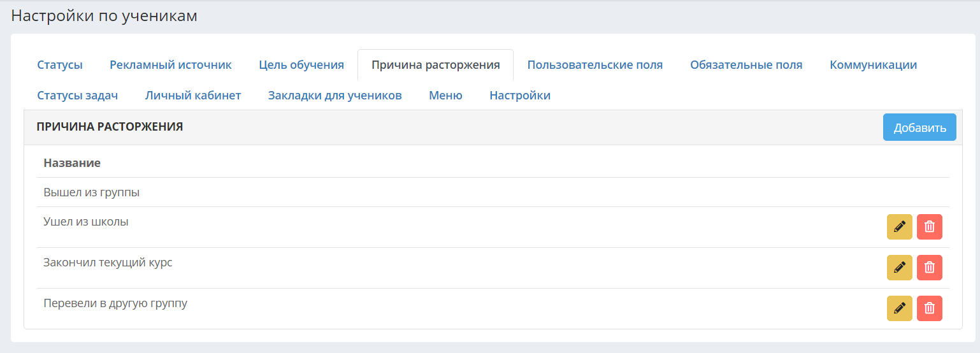Switch to Закладки для учеников tab
The image size is (980, 353).
click(335, 96)
